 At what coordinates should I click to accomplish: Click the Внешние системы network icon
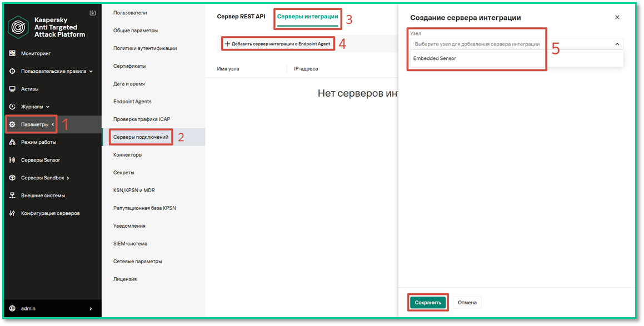pyautogui.click(x=12, y=195)
